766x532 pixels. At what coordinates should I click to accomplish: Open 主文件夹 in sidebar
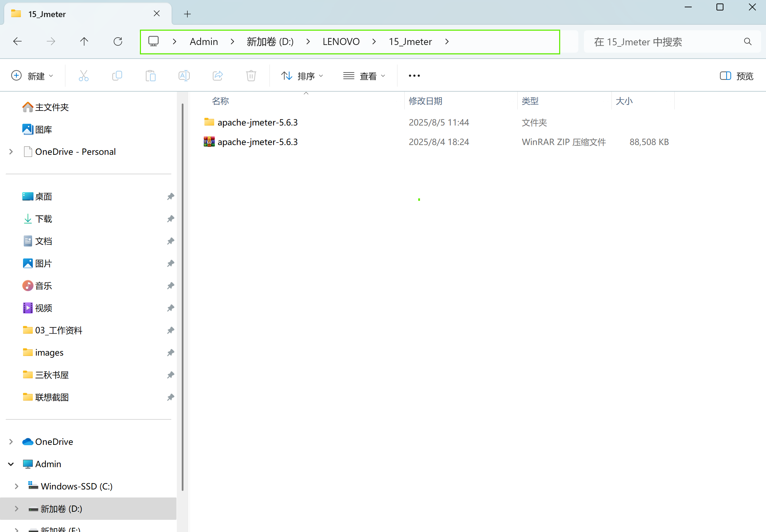(52, 107)
